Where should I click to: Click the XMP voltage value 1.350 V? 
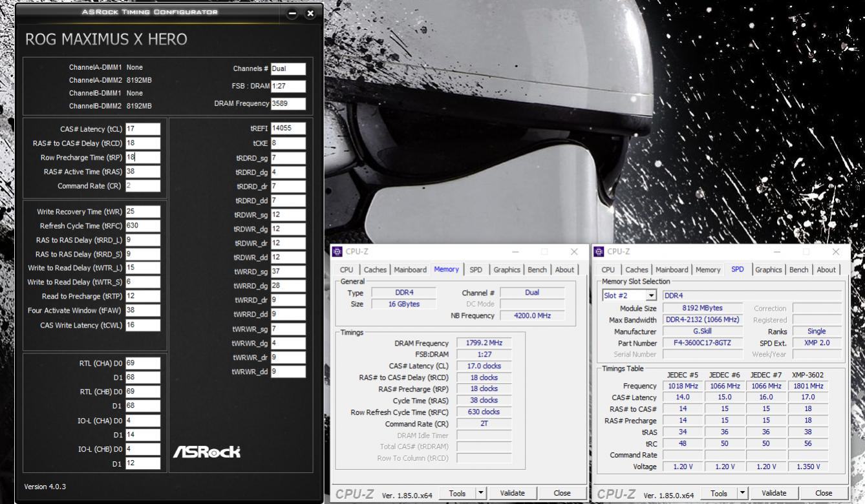[x=807, y=466]
